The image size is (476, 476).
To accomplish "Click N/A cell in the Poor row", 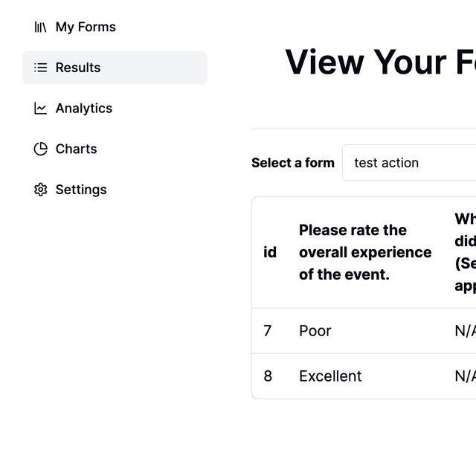I will coord(466,331).
